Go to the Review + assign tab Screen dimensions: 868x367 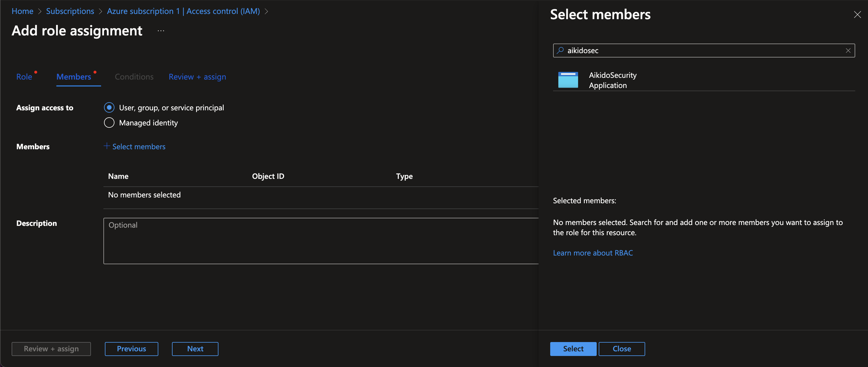coord(198,77)
